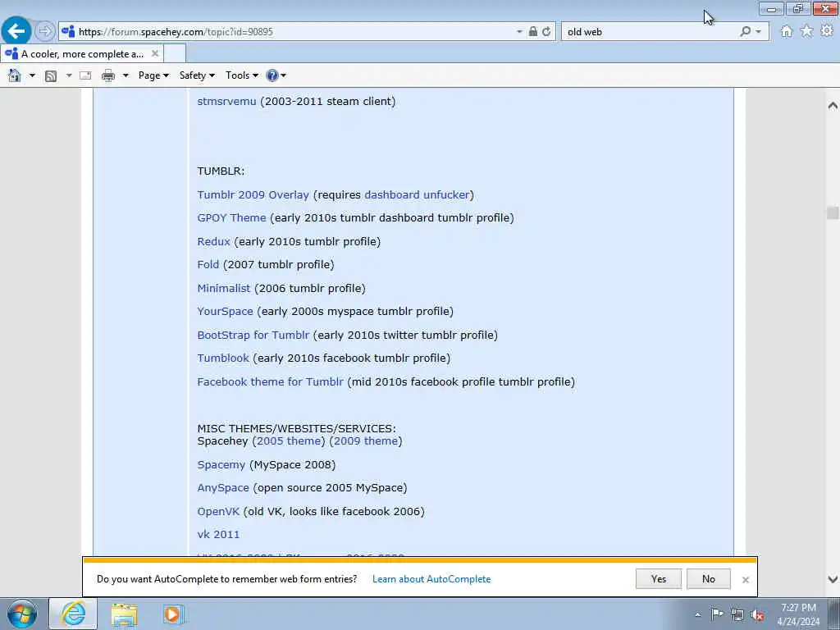Open Windows Media Player from taskbar
Viewport: 840px width, 630px height.
[173, 614]
